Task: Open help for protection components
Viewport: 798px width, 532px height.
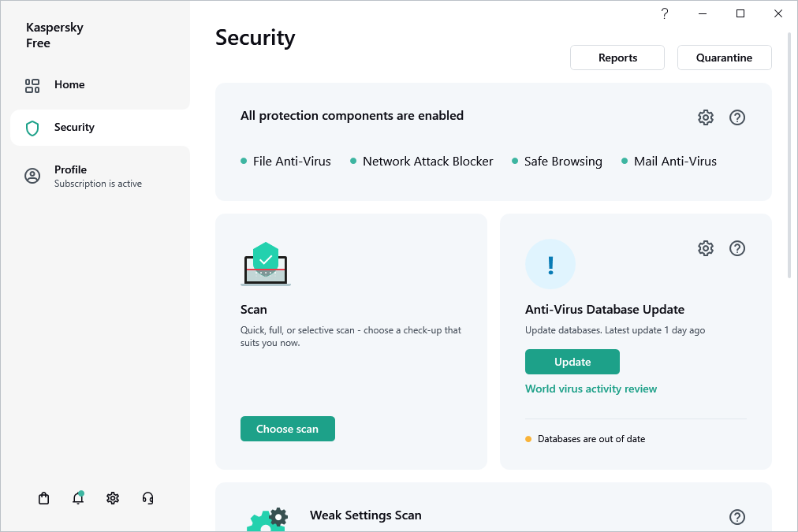Action: coord(736,117)
